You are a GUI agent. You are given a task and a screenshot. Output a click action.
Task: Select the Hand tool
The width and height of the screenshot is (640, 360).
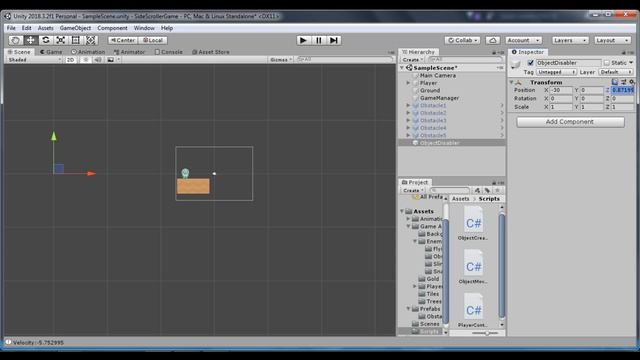[16, 40]
